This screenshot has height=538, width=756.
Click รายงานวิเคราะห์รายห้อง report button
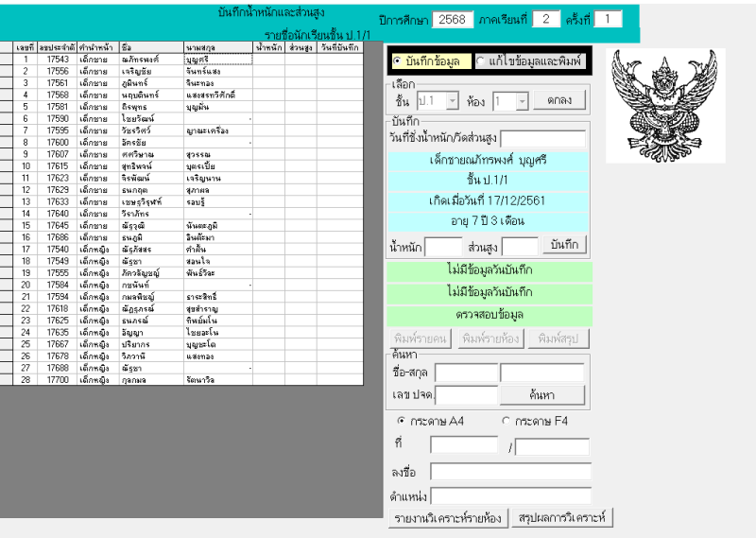tap(447, 517)
